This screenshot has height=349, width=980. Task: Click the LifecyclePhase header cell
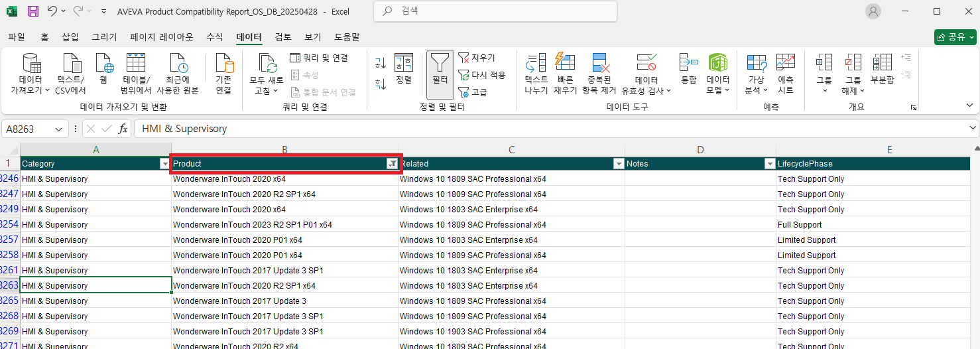click(x=873, y=164)
